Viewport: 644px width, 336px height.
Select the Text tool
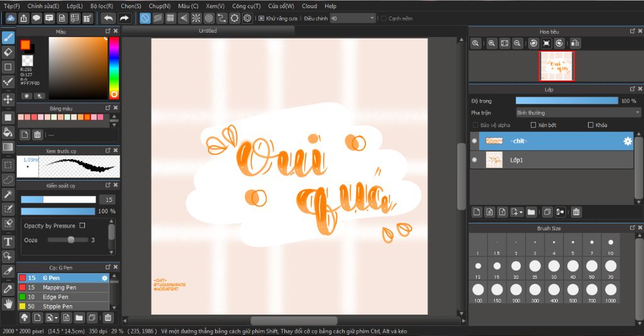coord(8,242)
